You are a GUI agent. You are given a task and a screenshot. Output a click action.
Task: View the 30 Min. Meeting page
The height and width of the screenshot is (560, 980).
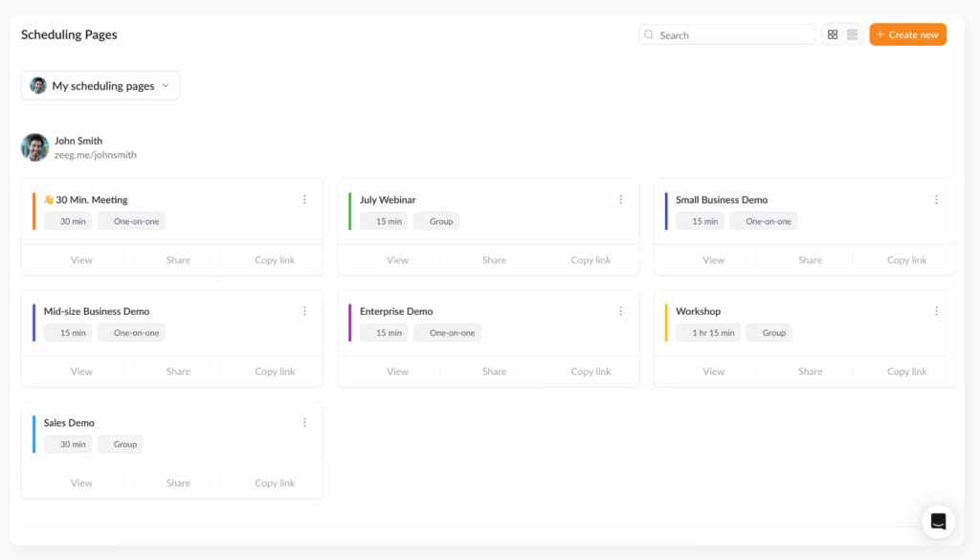click(81, 259)
